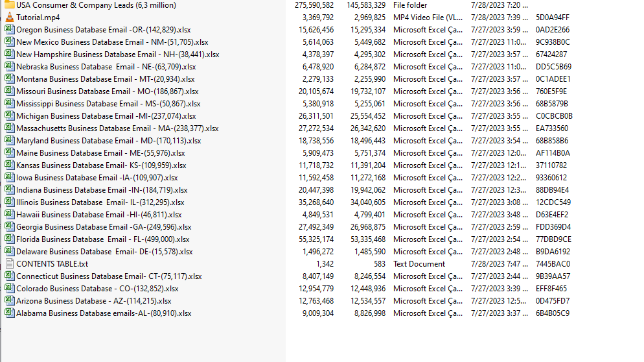Select the Excel icon for the Florida file
The height and width of the screenshot is (362, 644).
click(x=10, y=239)
